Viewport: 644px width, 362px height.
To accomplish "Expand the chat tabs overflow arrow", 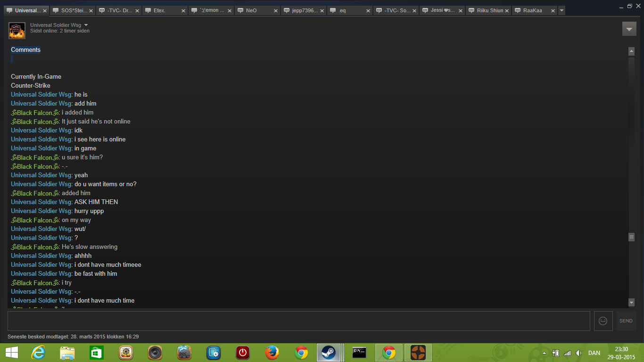I will tap(561, 10).
